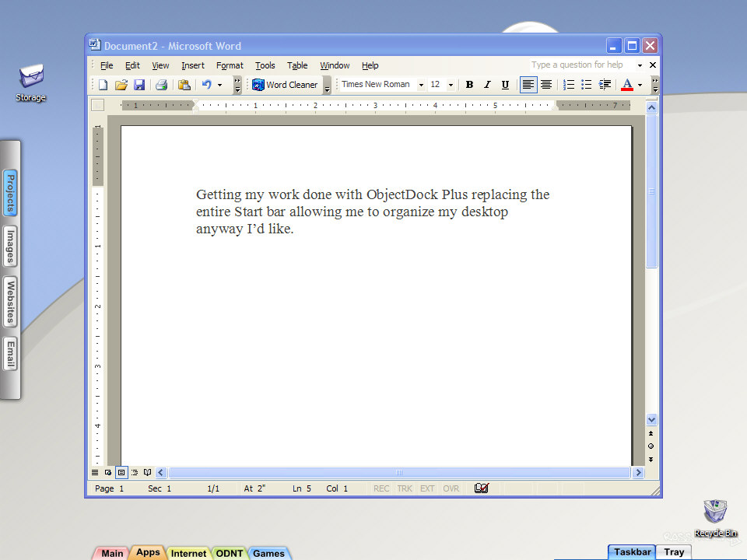This screenshot has width=747, height=560.
Task: Toggle OVR overtype mode in status bar
Action: 451,488
